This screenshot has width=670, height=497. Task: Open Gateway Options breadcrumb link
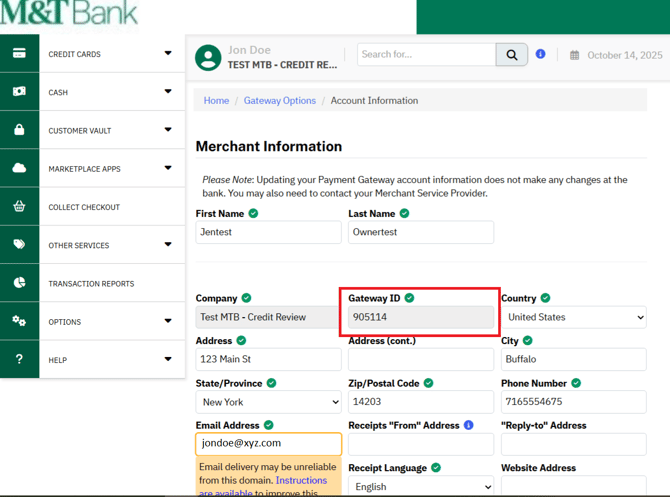pyautogui.click(x=279, y=100)
